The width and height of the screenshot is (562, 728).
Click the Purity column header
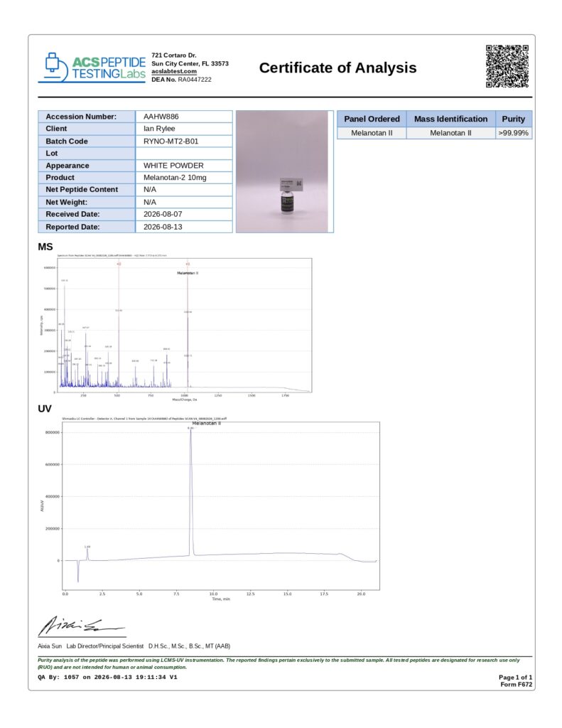point(513,119)
